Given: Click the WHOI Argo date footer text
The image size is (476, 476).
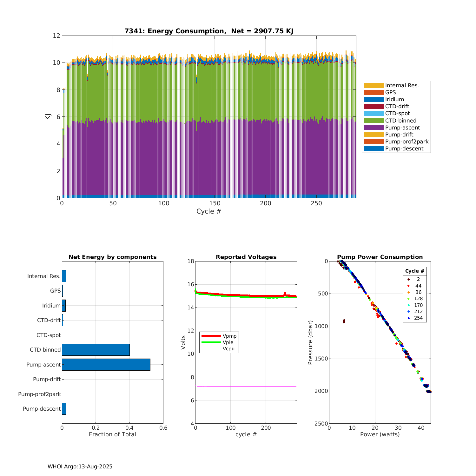Looking at the screenshot, I should pyautogui.click(x=80, y=466).
